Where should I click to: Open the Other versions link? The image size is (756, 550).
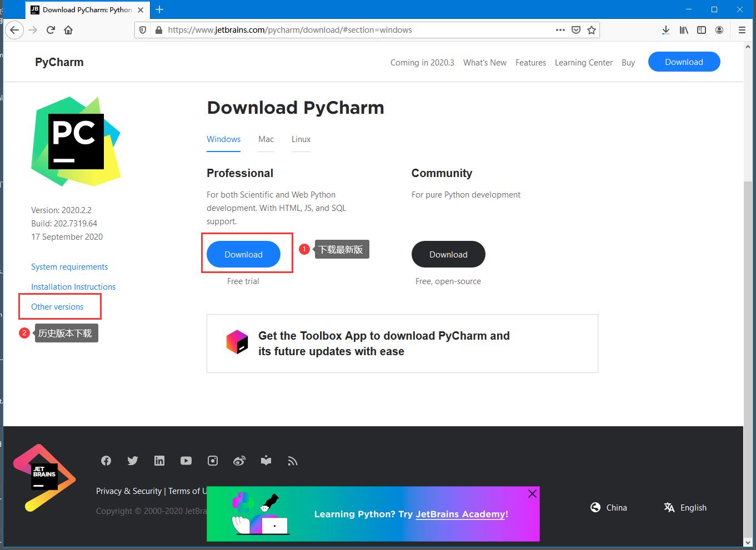click(x=57, y=307)
